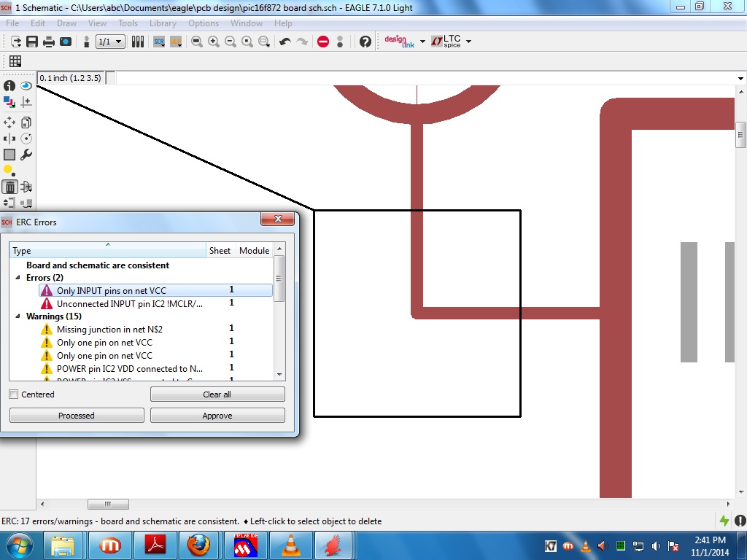Open Firefox from the taskbar
Image resolution: width=747 pixels, height=560 pixels.
point(198,545)
